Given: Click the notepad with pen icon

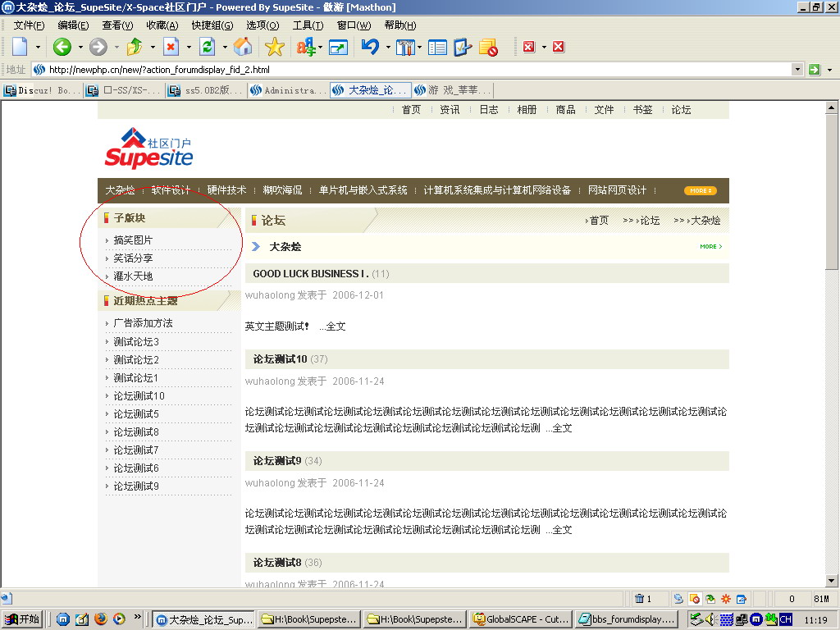Looking at the screenshot, I should tap(463, 47).
